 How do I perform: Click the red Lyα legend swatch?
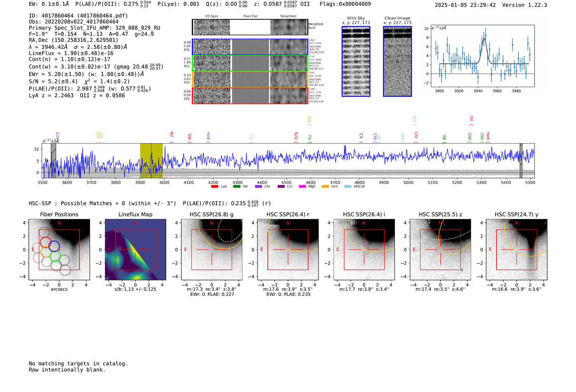(214, 187)
